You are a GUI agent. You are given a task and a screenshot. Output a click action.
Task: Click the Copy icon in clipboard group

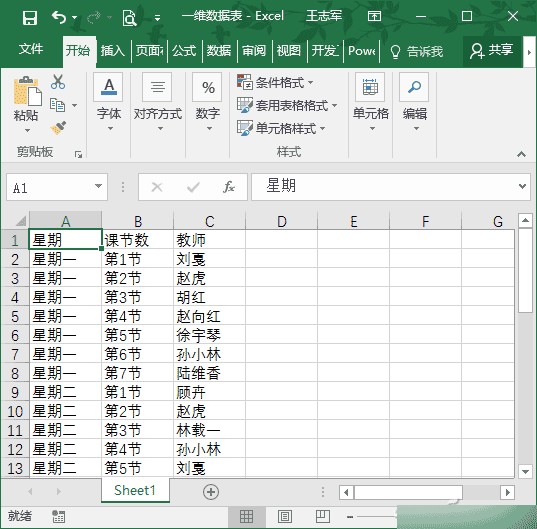(57, 105)
